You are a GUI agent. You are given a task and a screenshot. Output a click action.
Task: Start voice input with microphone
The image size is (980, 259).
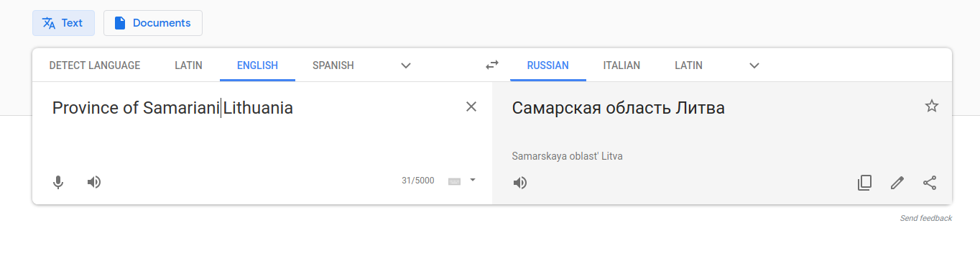click(59, 182)
